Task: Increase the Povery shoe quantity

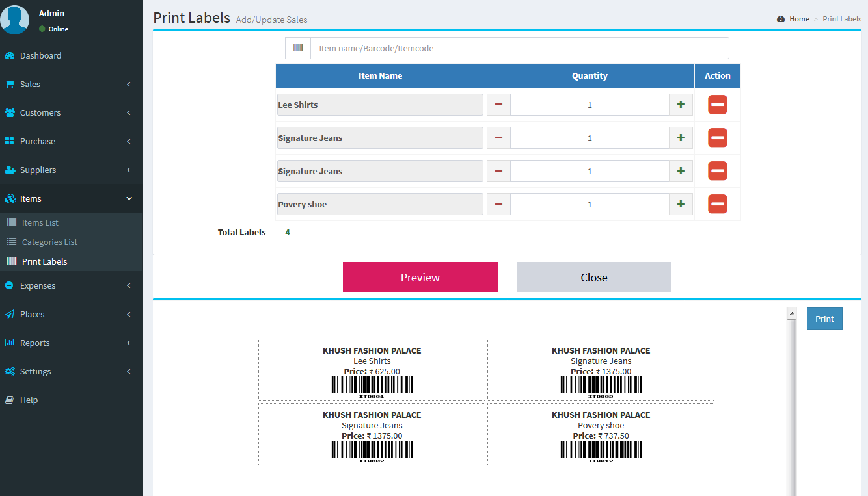Action: tap(681, 204)
